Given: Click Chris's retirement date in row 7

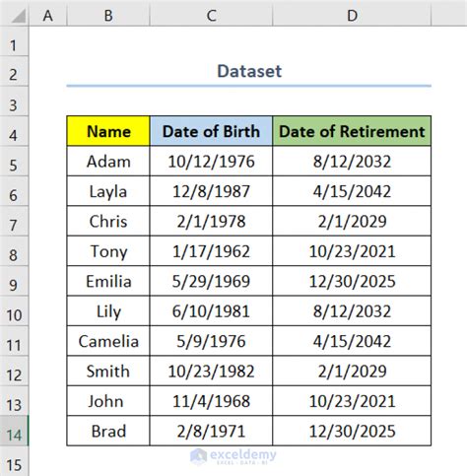Looking at the screenshot, I should tap(352, 221).
